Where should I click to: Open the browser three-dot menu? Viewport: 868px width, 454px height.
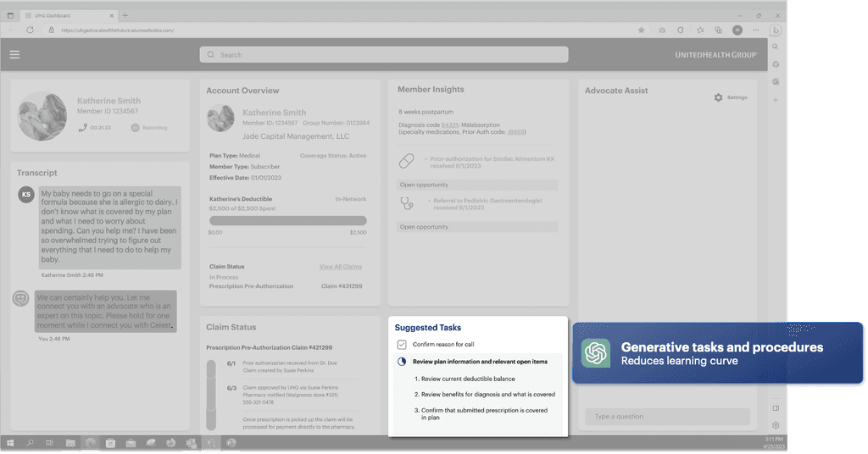coord(756,30)
